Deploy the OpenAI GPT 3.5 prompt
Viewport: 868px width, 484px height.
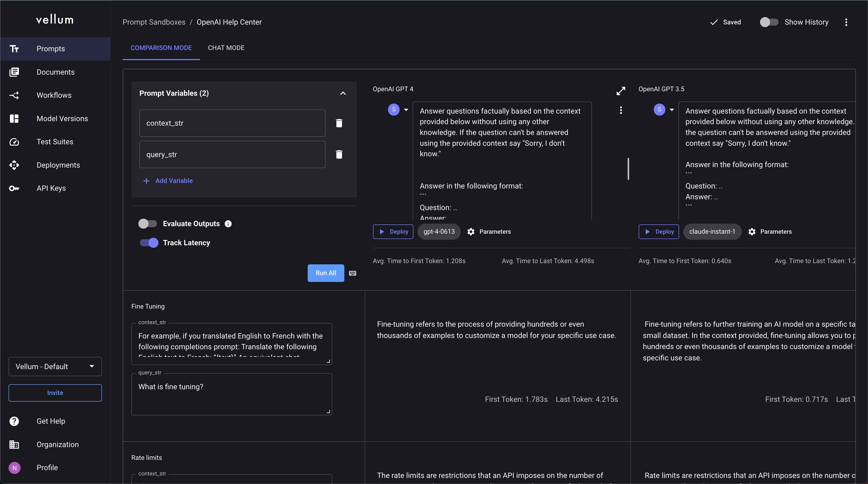click(659, 231)
